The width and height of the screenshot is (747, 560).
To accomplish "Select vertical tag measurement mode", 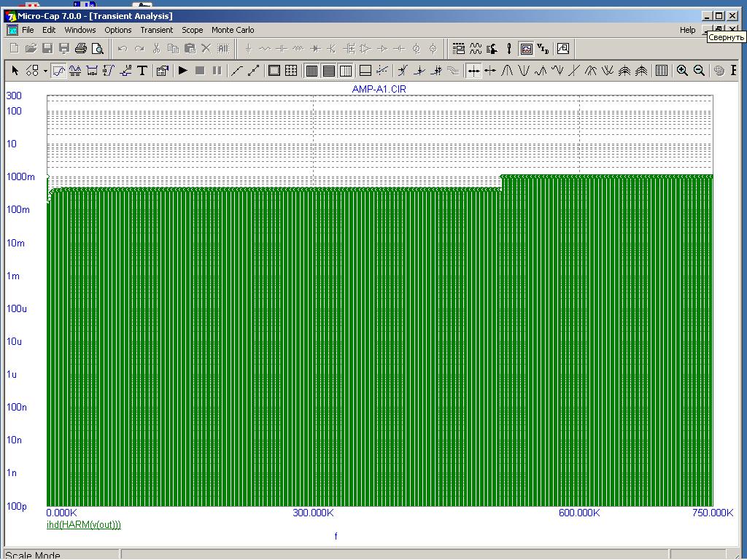I will (x=109, y=71).
